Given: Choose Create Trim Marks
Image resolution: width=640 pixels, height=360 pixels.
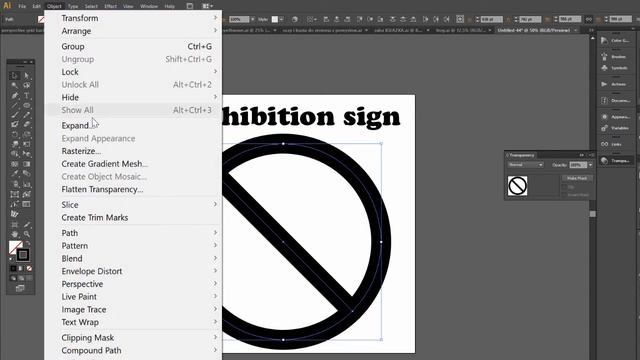Looking at the screenshot, I should 133,218.
